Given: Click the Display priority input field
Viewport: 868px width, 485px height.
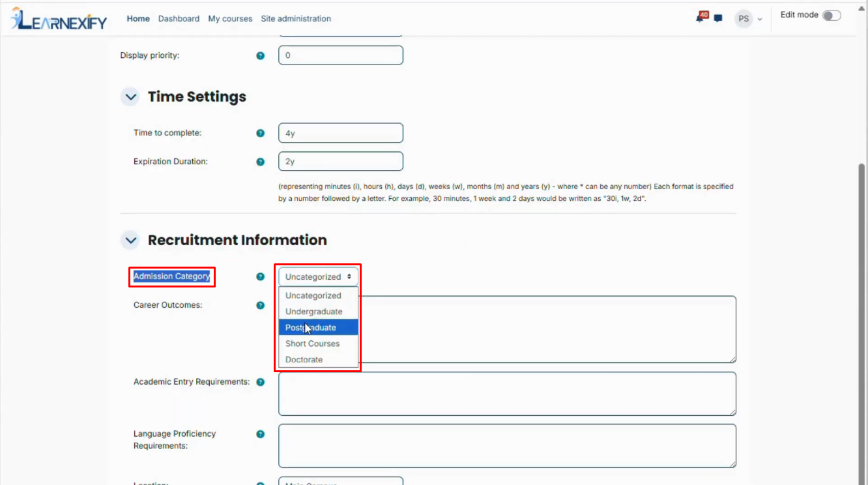Looking at the screenshot, I should [x=341, y=55].
